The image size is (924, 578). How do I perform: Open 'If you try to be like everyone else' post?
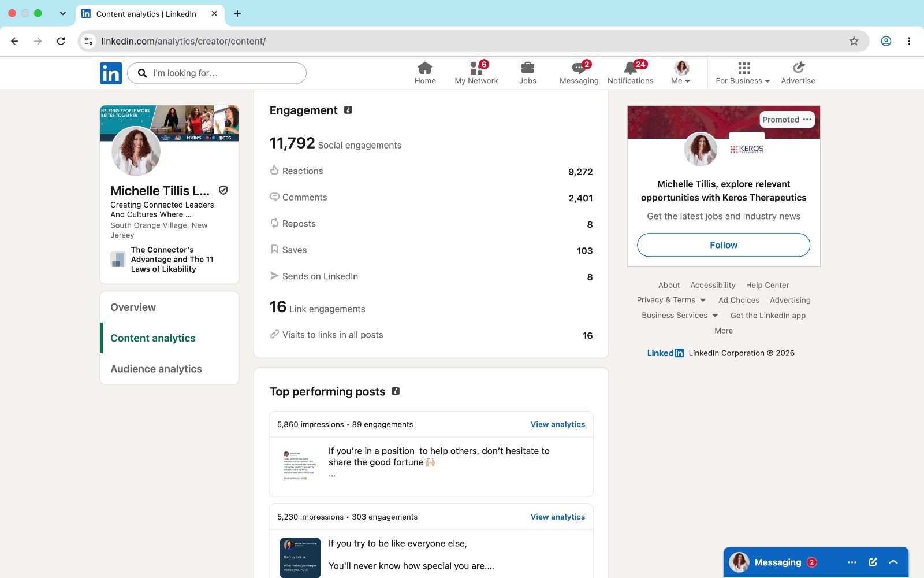(x=411, y=555)
